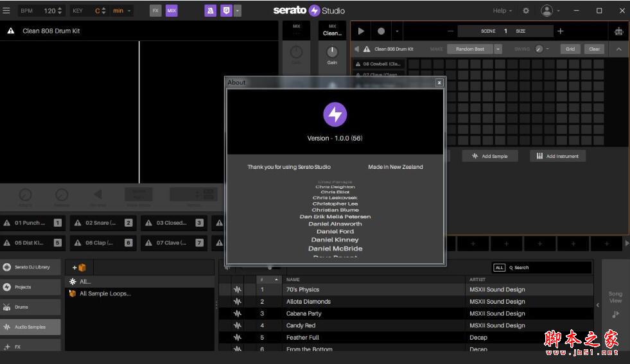Viewport: 630px width, 364px height.
Task: Click the Random Beat button
Action: (x=469, y=49)
